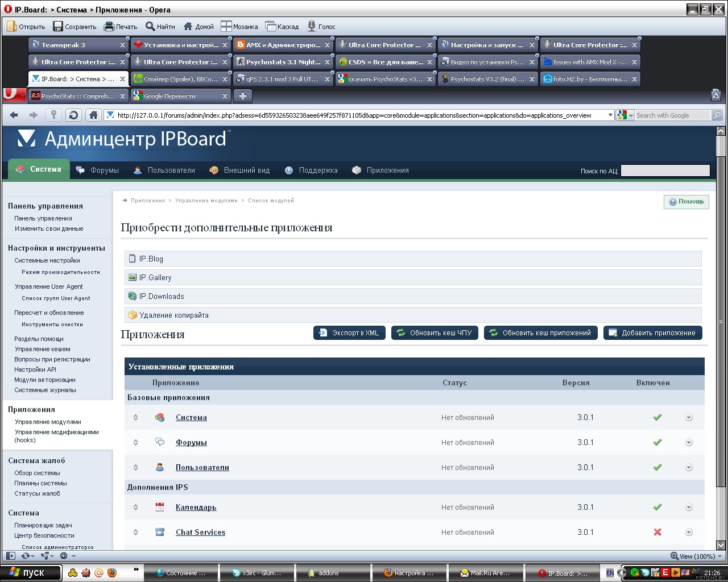This screenshot has height=582, width=728.
Task: Click the Добавить приложение button
Action: pos(653,333)
